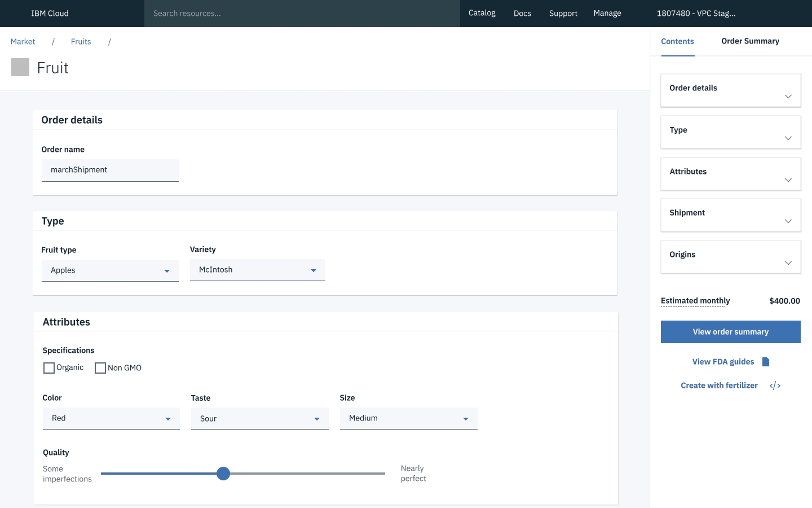Open the Manage menu item
This screenshot has height=508, width=812.
[607, 13]
